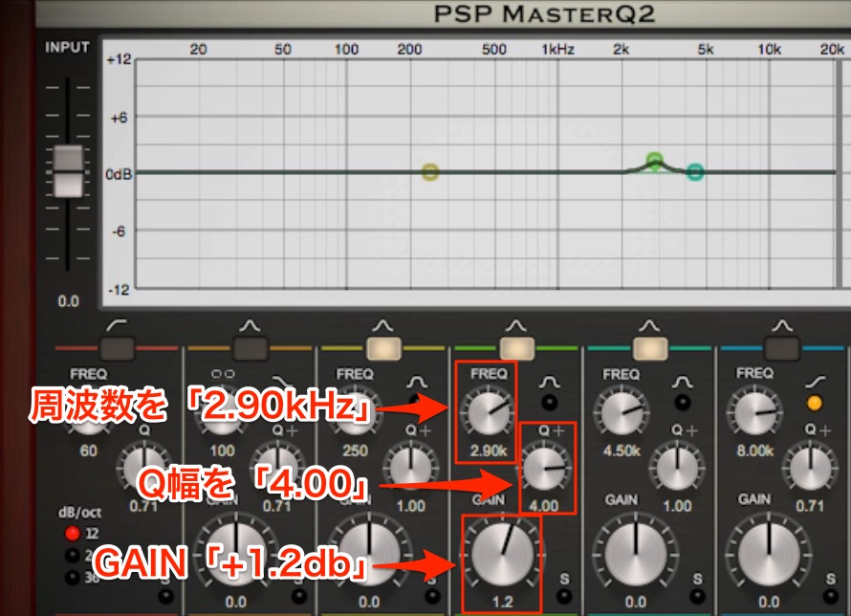This screenshot has height=616, width=851.
Task: Select the teal band node on the EQ graph
Action: [x=695, y=172]
